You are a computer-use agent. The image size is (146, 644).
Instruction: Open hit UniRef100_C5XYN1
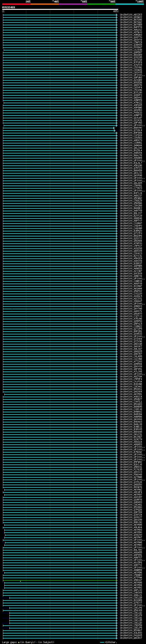pos(131,67)
